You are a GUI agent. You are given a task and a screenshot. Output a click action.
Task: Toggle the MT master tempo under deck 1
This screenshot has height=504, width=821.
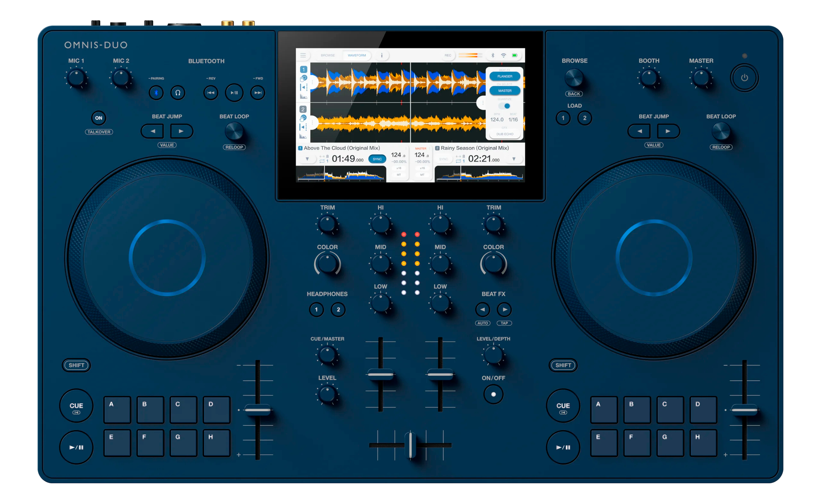(x=399, y=175)
